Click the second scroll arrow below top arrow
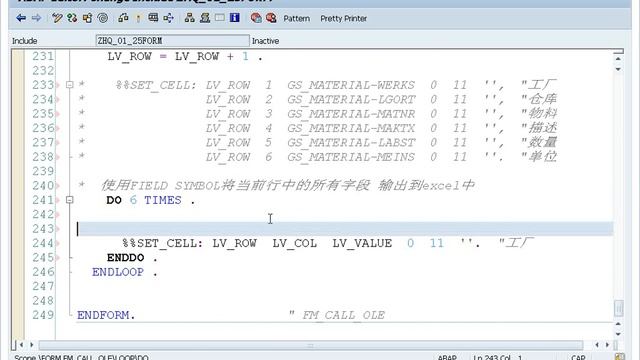Viewport: 640px width, 360px height. point(618,69)
